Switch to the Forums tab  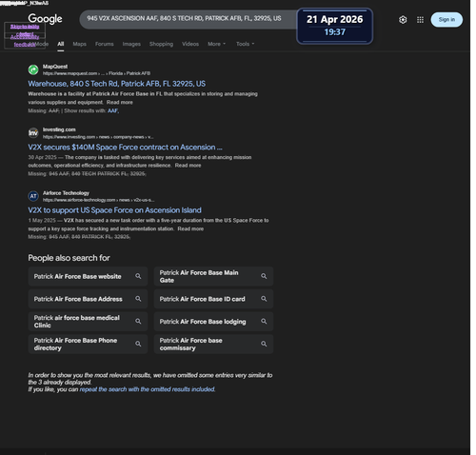coord(105,44)
